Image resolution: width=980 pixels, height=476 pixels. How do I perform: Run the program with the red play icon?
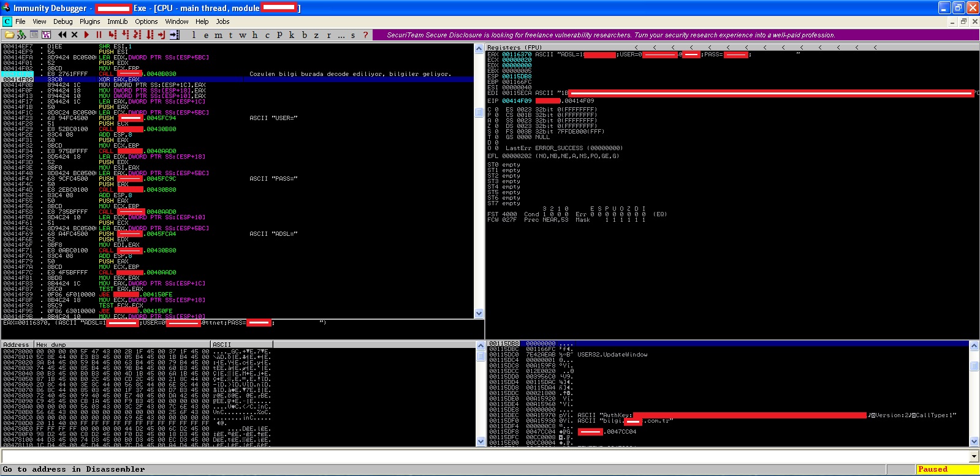tap(86, 35)
